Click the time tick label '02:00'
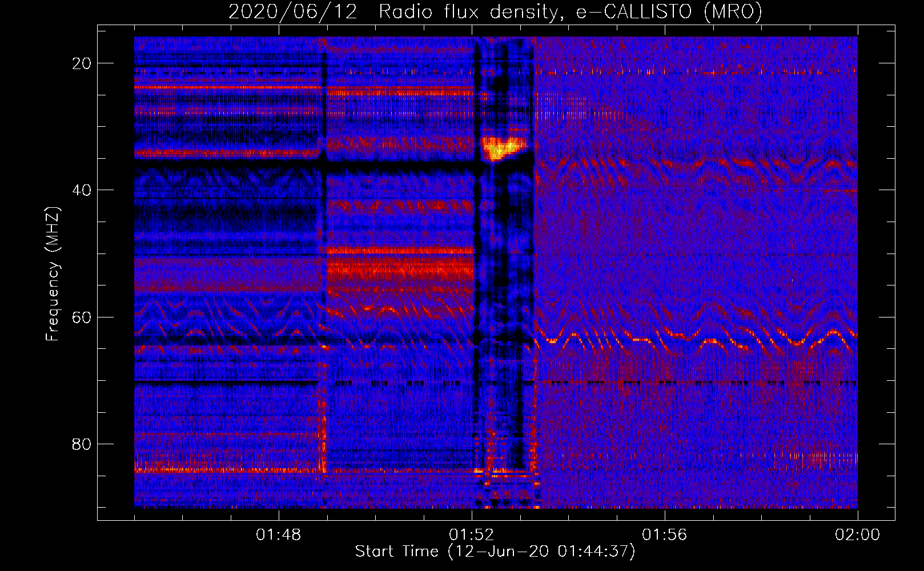The width and height of the screenshot is (924, 571). tap(858, 535)
